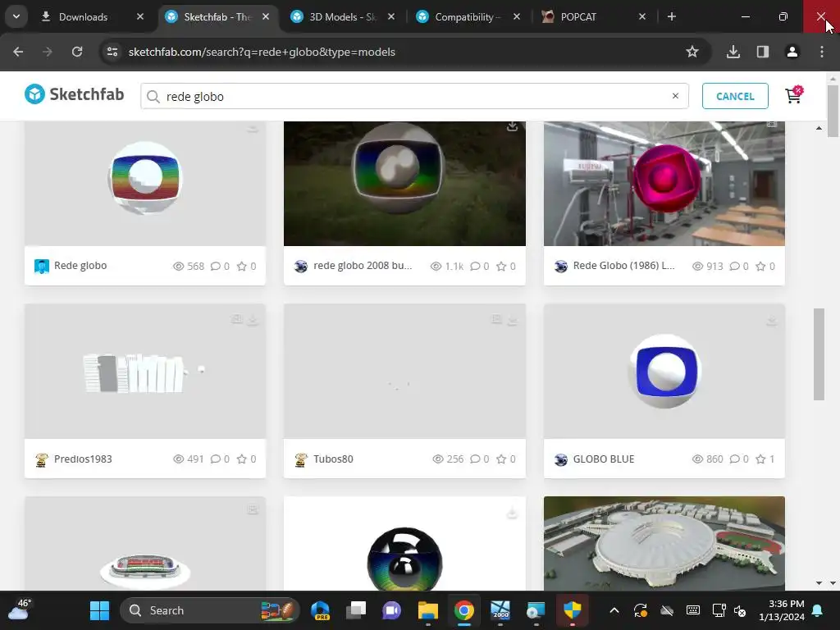Click the page vertical scrollbar thumb

pos(833,111)
